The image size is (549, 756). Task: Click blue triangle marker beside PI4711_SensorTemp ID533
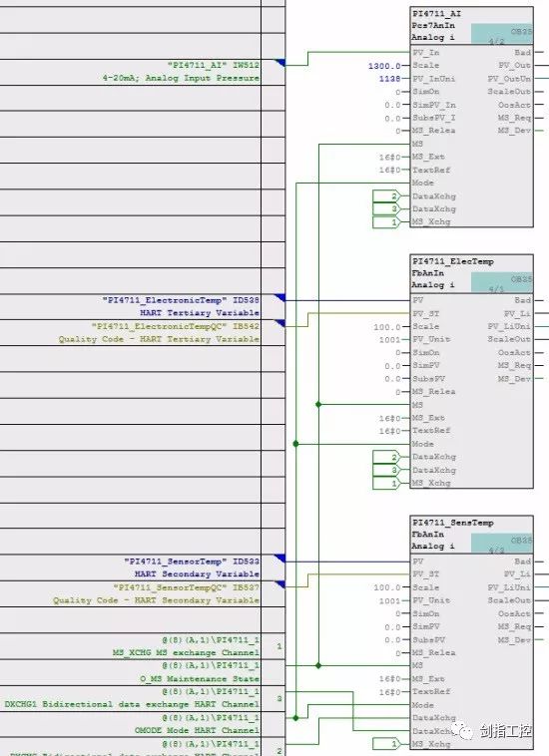[280, 559]
